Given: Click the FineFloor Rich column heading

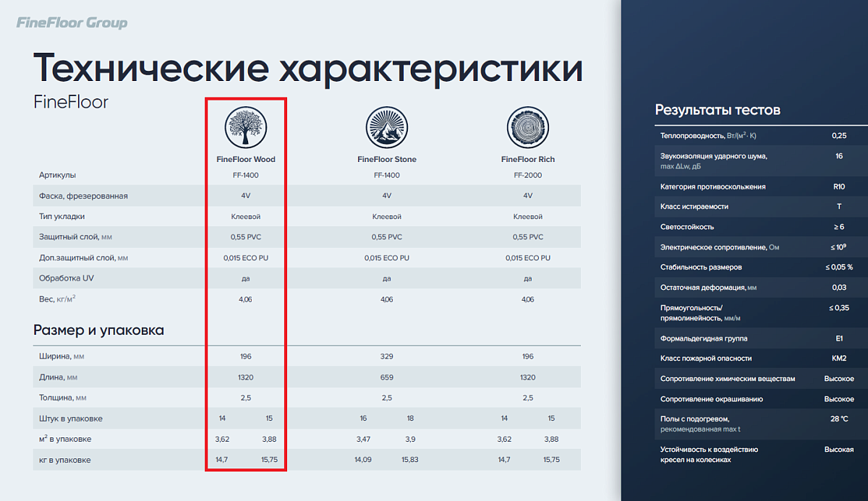Looking at the screenshot, I should click(x=527, y=159).
